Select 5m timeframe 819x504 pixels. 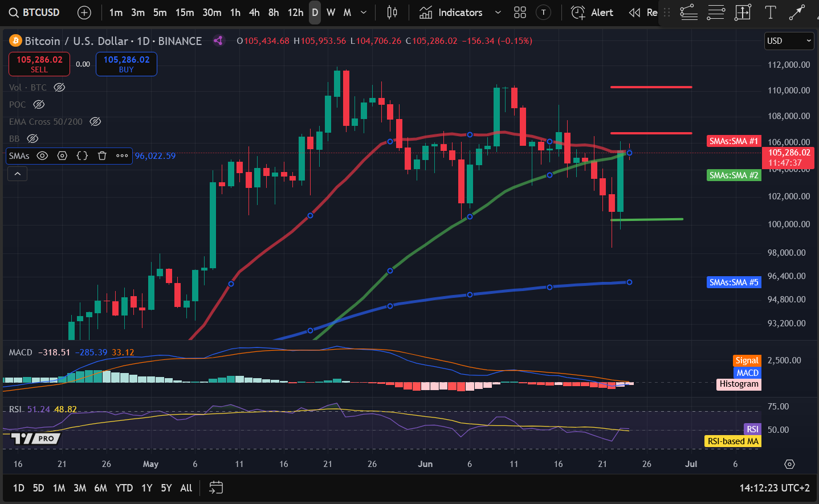[160, 13]
